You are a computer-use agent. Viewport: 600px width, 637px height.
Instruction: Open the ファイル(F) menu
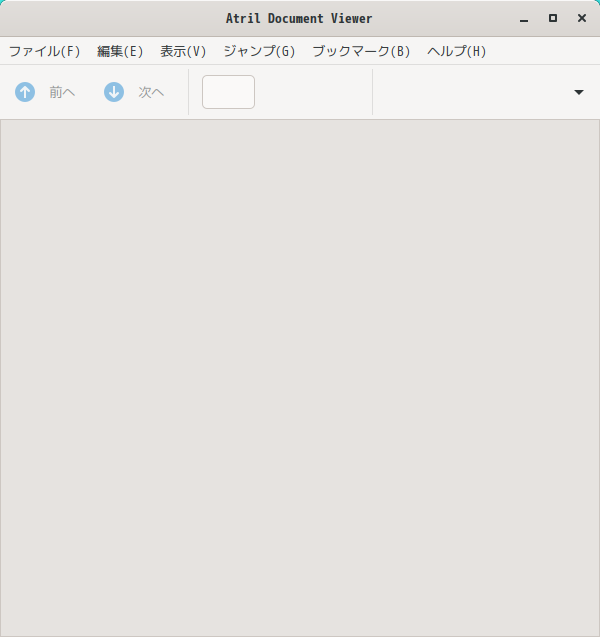coord(45,51)
